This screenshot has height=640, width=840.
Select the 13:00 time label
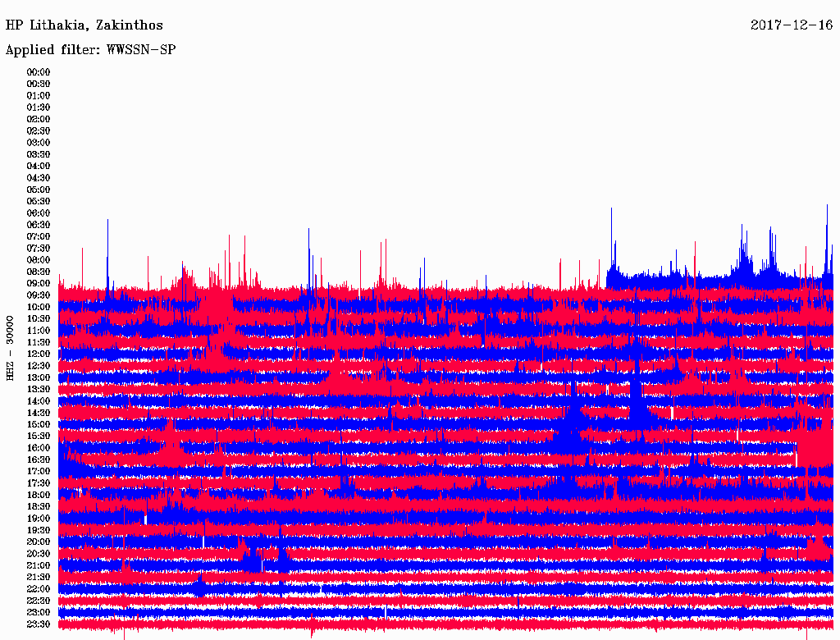coord(39,377)
